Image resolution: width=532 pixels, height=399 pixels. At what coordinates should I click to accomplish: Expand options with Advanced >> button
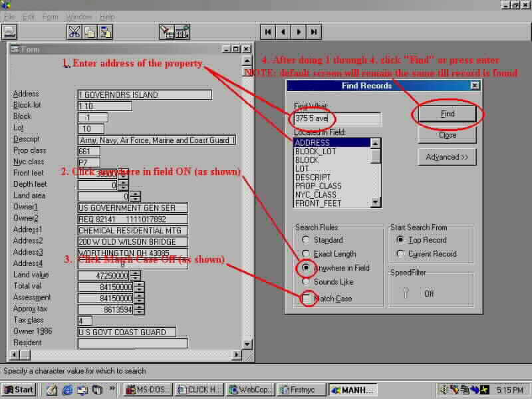point(448,157)
